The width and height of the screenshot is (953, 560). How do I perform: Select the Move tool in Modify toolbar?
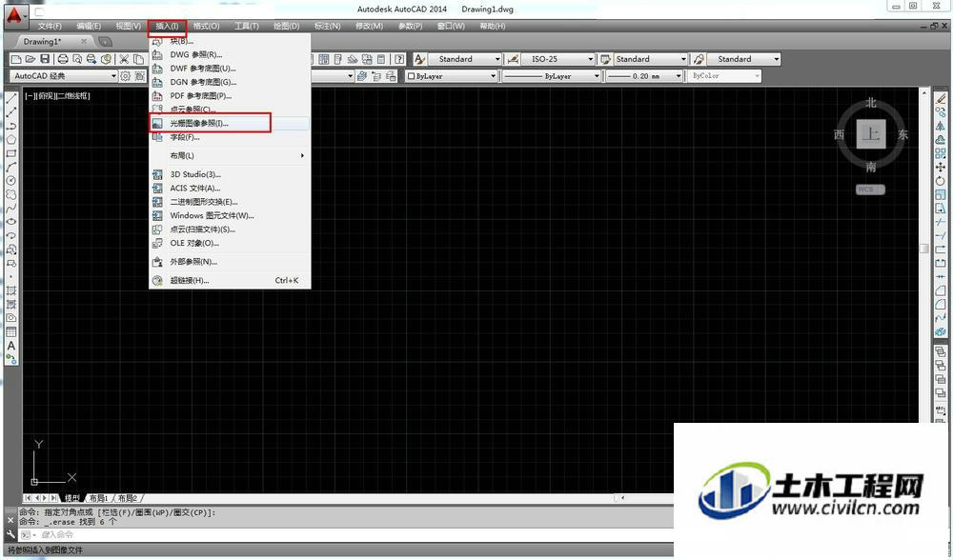941,167
